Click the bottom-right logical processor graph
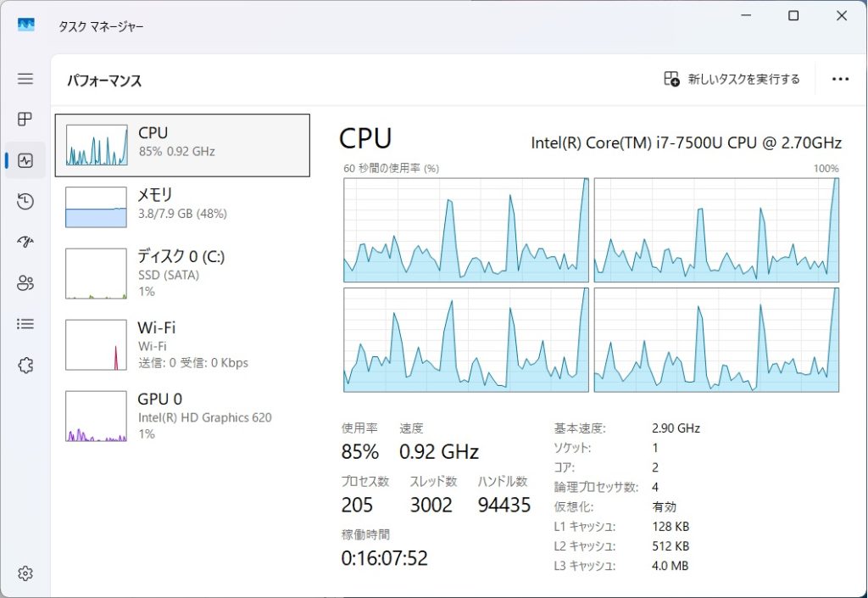 pyautogui.click(x=716, y=340)
